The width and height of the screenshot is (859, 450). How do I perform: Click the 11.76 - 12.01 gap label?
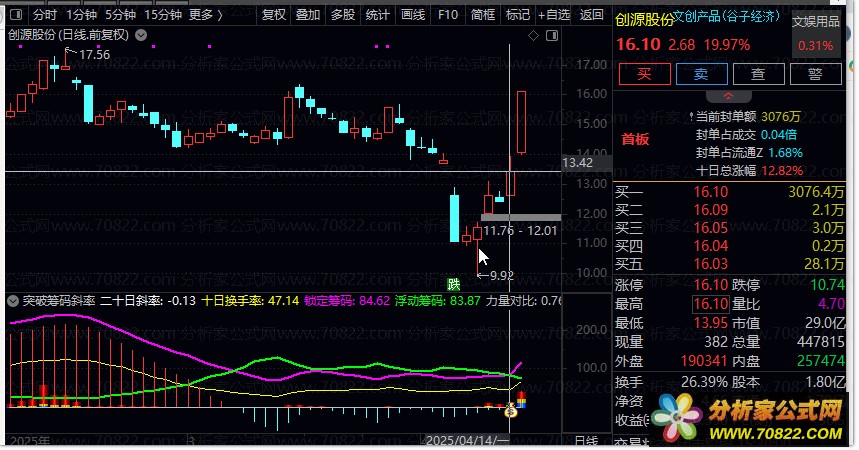tap(520, 231)
